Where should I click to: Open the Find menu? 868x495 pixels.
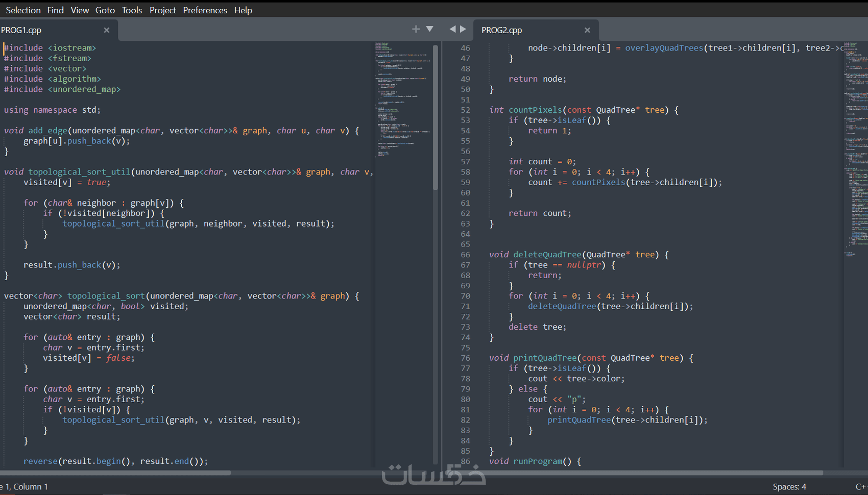55,10
